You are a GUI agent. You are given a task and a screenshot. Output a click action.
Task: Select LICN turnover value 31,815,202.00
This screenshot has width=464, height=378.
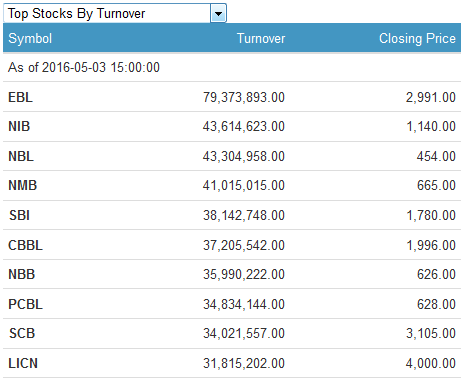244,363
